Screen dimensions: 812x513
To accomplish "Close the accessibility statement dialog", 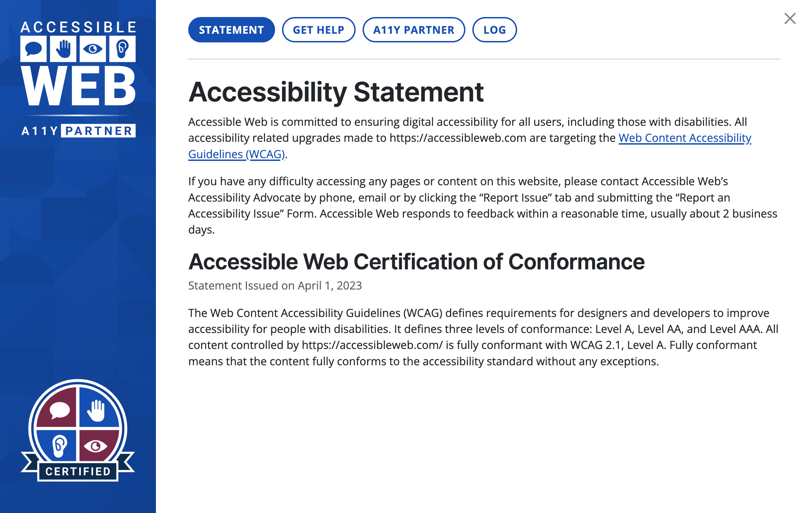I will [790, 18].
